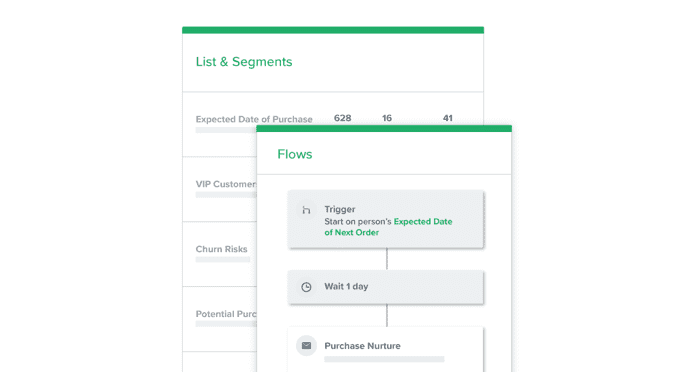Click the Flows panel heading

(295, 154)
